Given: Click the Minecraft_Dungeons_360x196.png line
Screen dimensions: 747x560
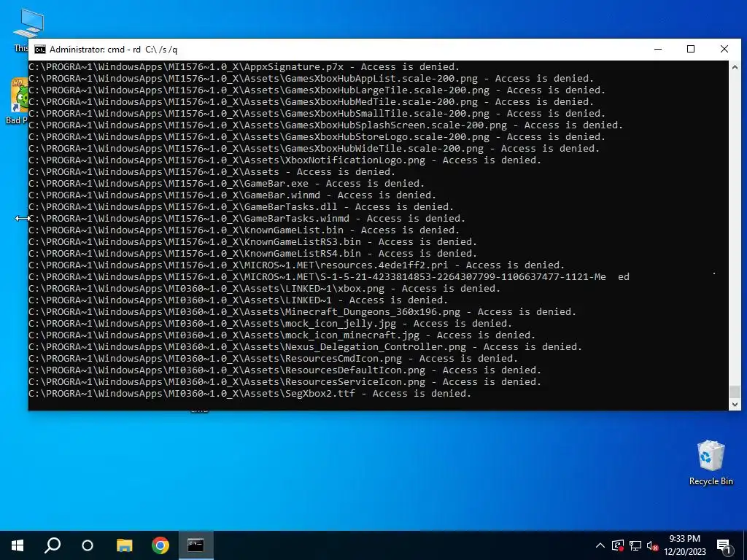Looking at the screenshot, I should coord(302,312).
